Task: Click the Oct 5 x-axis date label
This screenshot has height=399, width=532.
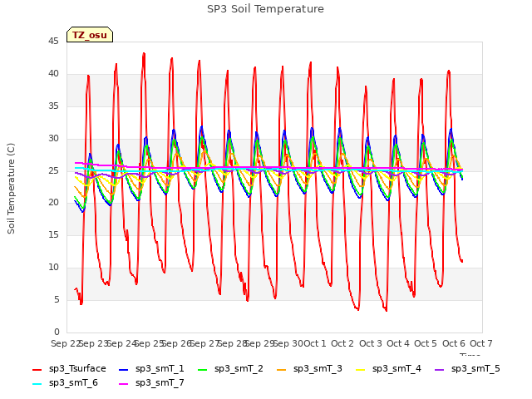Action: (x=426, y=343)
